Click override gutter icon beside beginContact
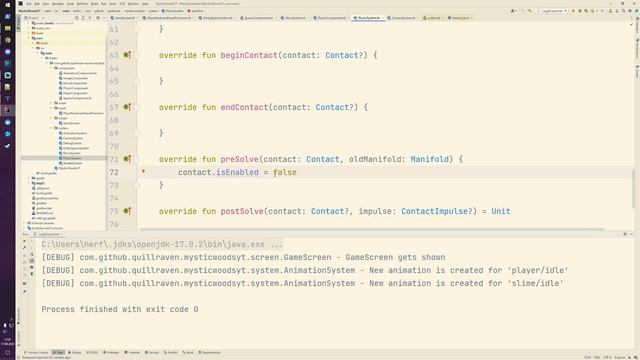 tap(127, 55)
